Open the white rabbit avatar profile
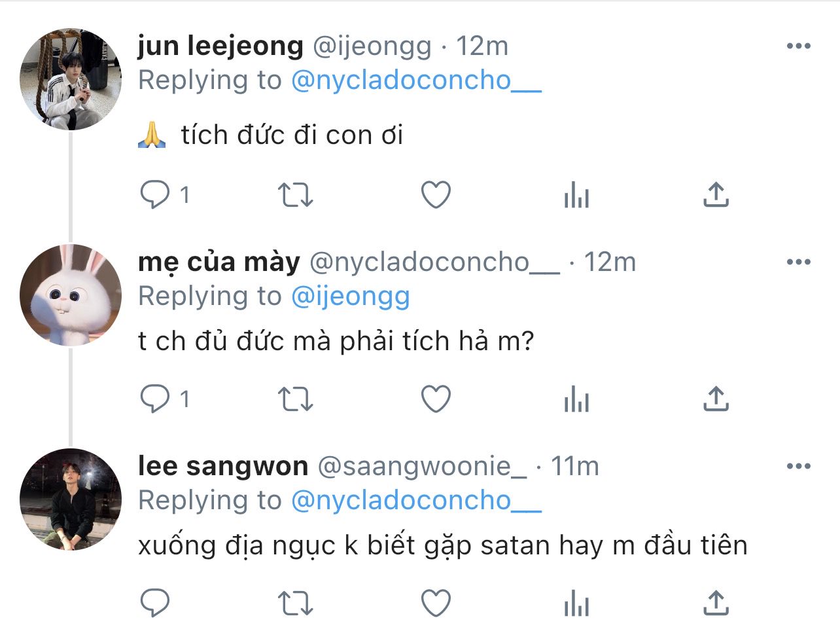 (71, 295)
